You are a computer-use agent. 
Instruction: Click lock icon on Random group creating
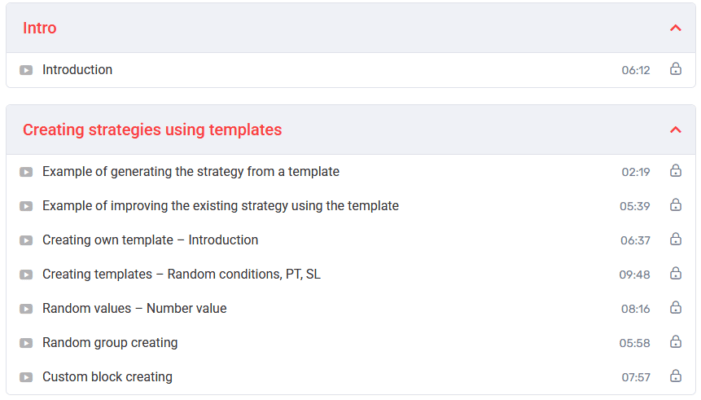pyautogui.click(x=675, y=343)
